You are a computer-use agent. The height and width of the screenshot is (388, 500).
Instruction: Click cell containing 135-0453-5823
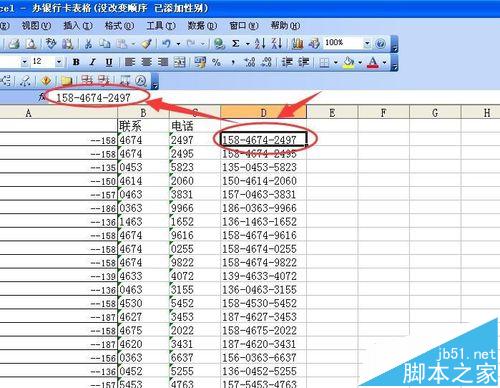(x=263, y=167)
